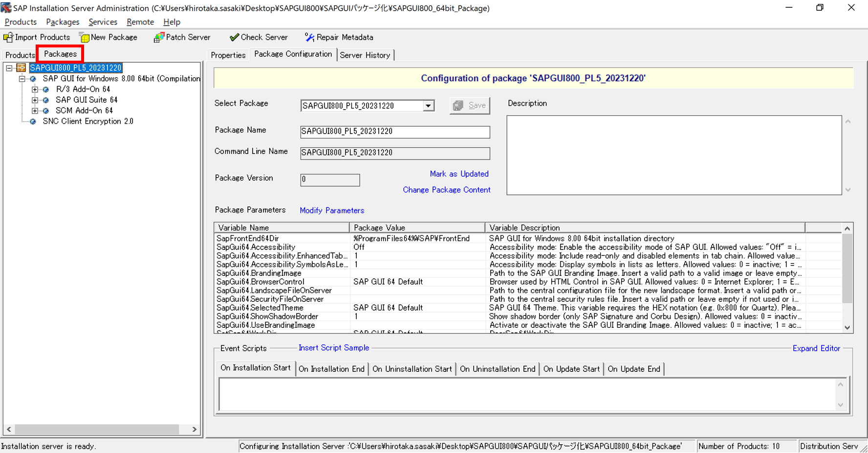Expand the SCM Add-On 64 tree node
Image resolution: width=868 pixels, height=453 pixels.
pyautogui.click(x=35, y=111)
